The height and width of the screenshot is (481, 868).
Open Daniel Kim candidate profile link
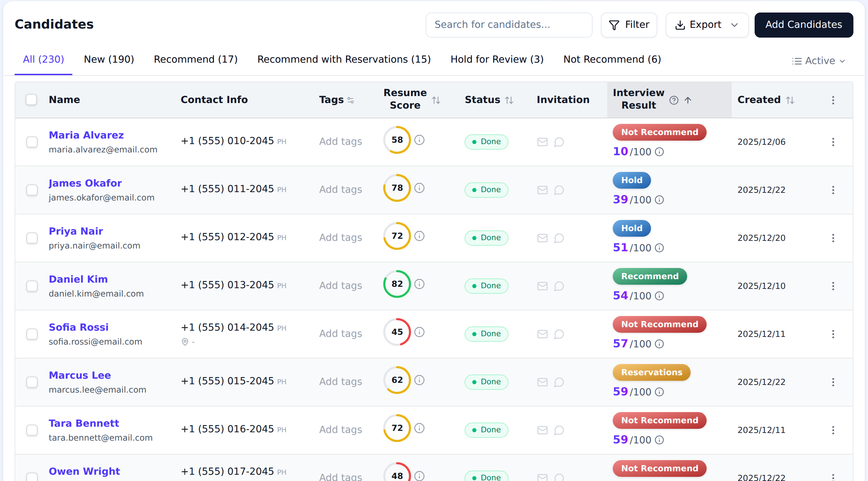point(78,279)
